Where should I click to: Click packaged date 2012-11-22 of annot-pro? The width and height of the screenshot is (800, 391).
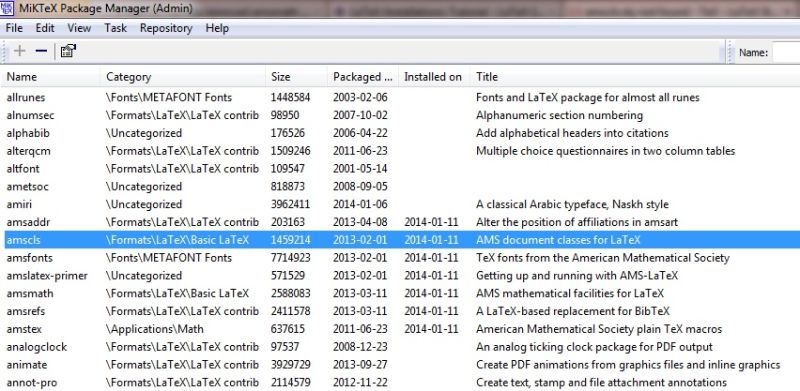click(360, 382)
